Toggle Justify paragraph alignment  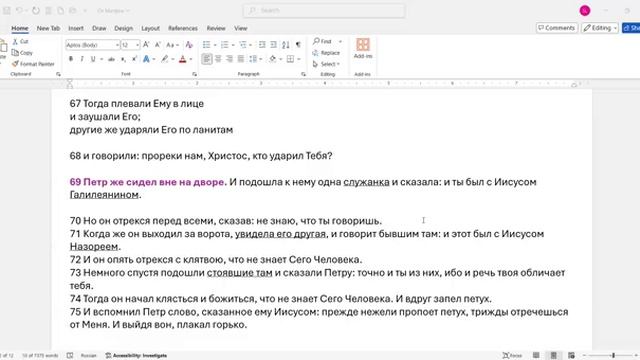tap(241, 60)
